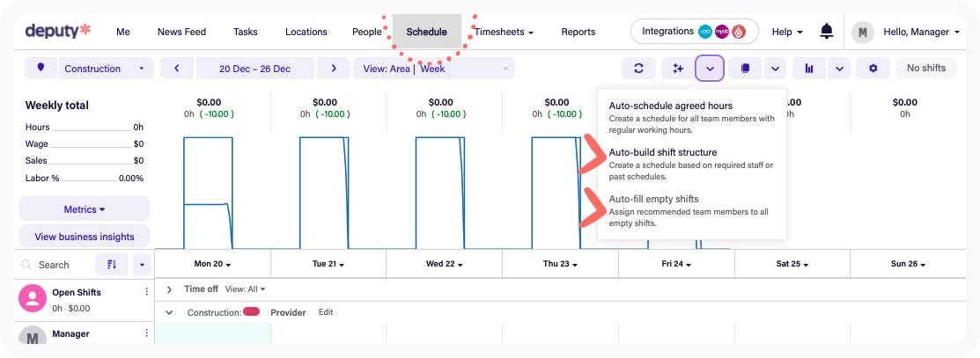Open Open Shifts three-dot menu
The image size is (980, 358).
(147, 292)
